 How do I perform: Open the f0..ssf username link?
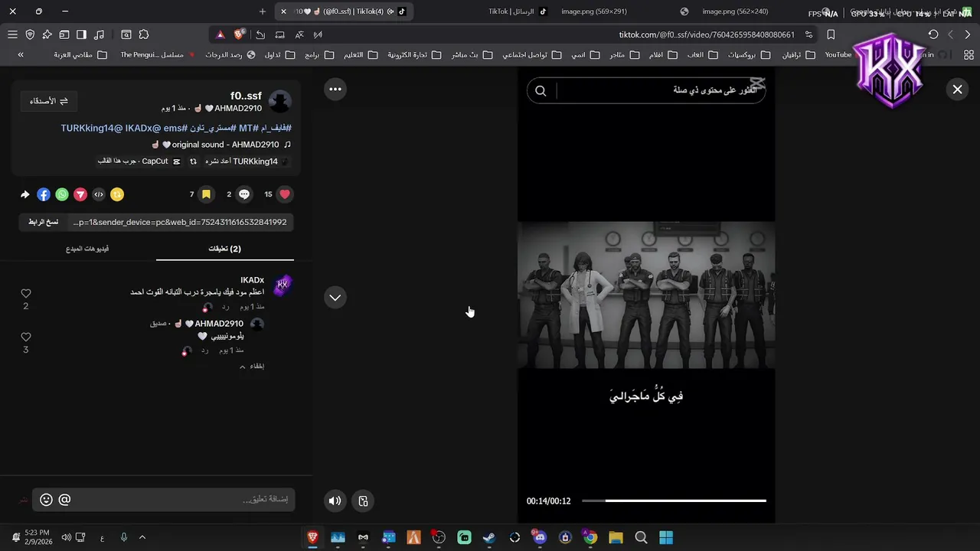246,96
